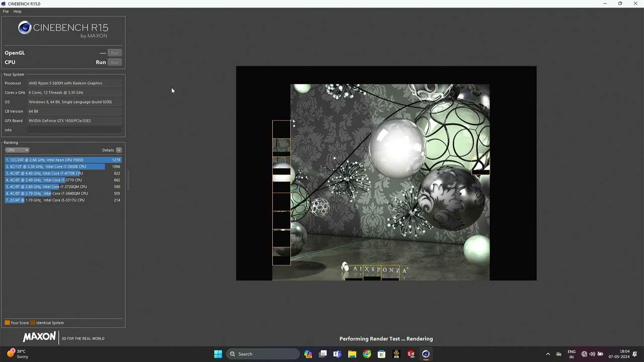
Task: Open the WB app taskbar icon
Action: [396, 354]
